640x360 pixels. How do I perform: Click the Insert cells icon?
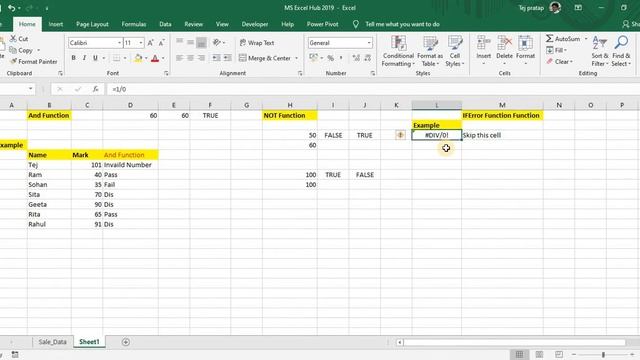click(x=484, y=43)
